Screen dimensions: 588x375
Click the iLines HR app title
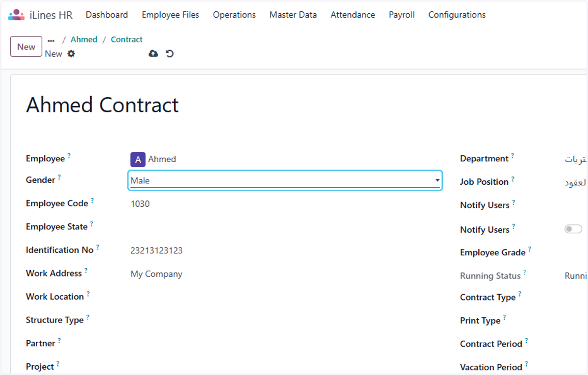click(x=51, y=15)
